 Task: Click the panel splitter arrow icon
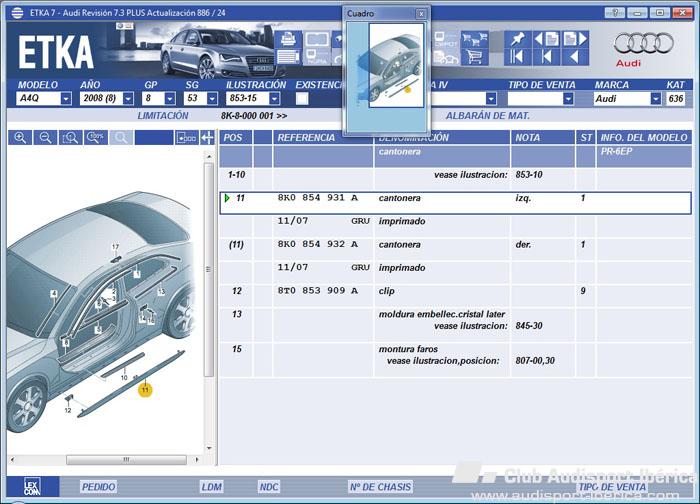point(207,137)
